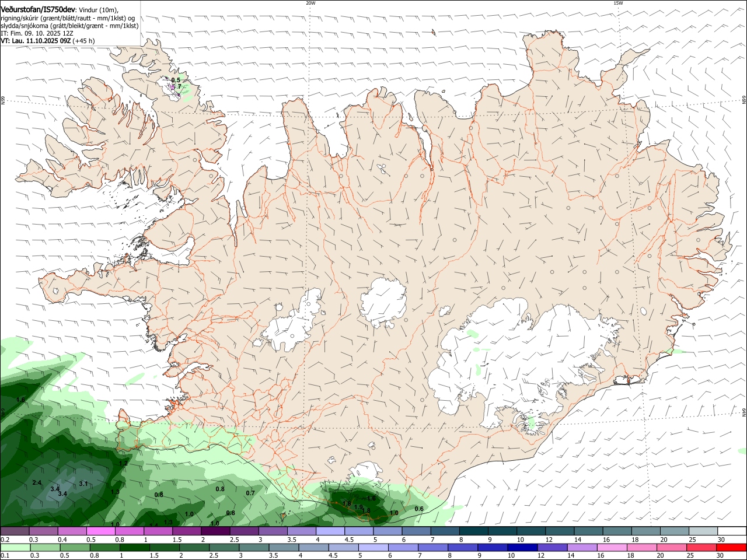Image resolution: width=747 pixels, height=560 pixels.
Task: Click the Veðurstofan/IS750dev title text
Action: tap(38, 10)
